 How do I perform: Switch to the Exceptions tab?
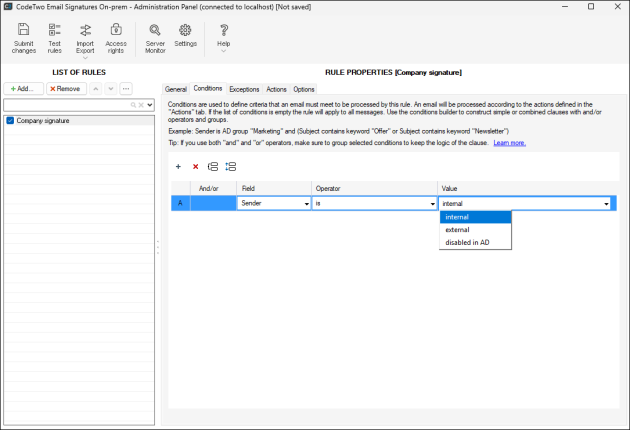pyautogui.click(x=244, y=89)
